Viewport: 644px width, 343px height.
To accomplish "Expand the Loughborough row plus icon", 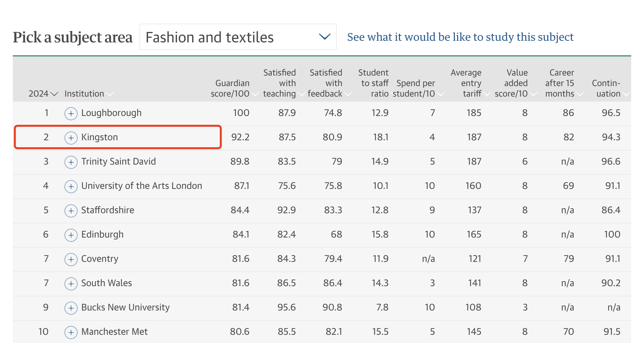I will coord(71,114).
